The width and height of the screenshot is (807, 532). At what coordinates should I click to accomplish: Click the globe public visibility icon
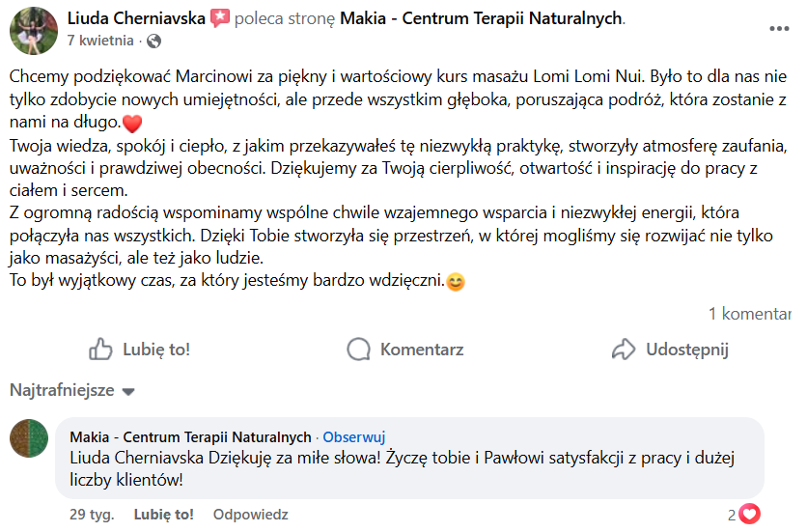click(153, 42)
